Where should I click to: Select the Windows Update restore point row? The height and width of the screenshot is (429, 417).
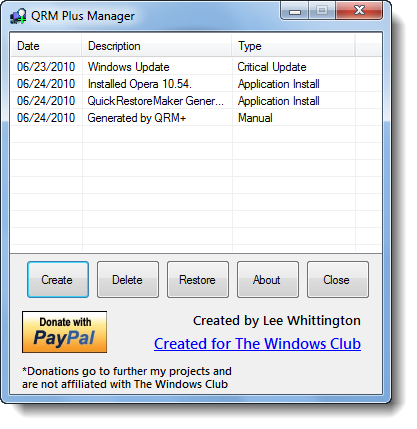click(196, 67)
